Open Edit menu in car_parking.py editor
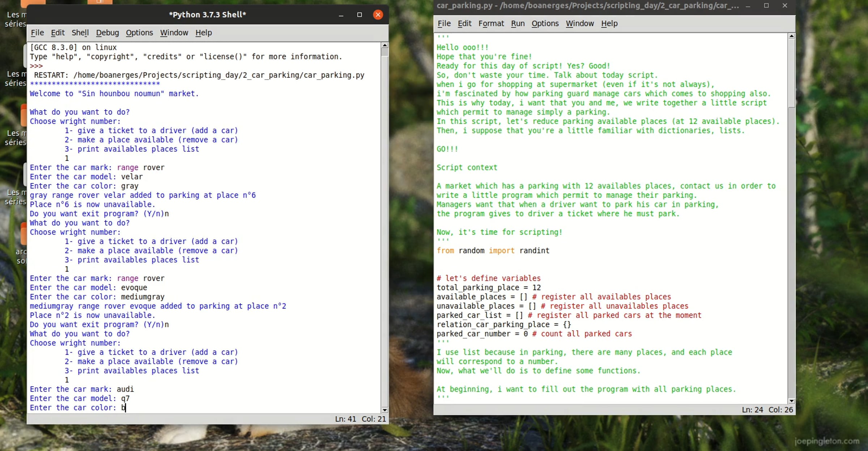 [x=464, y=23]
